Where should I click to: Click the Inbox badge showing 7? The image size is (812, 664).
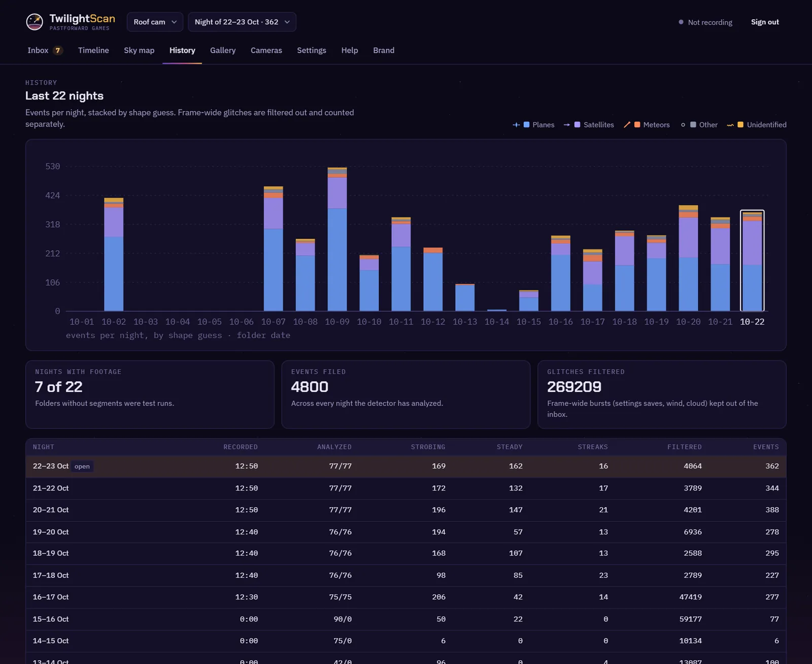click(x=58, y=50)
